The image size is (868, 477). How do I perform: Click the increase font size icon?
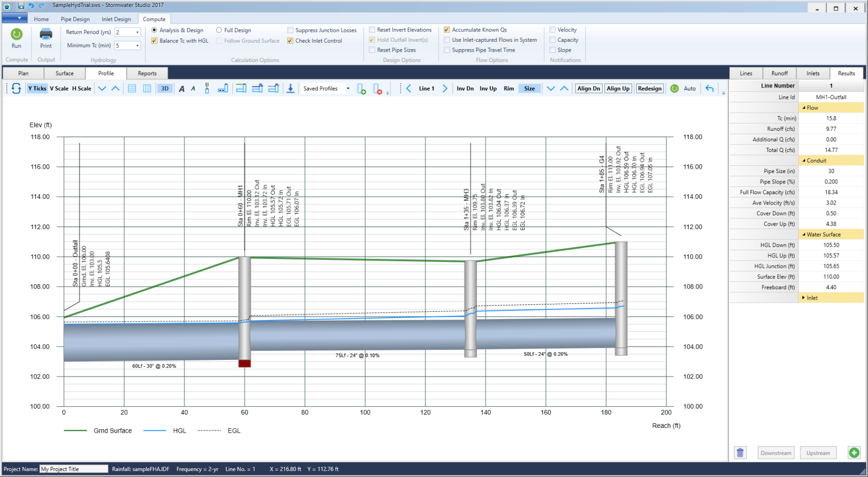[182, 89]
